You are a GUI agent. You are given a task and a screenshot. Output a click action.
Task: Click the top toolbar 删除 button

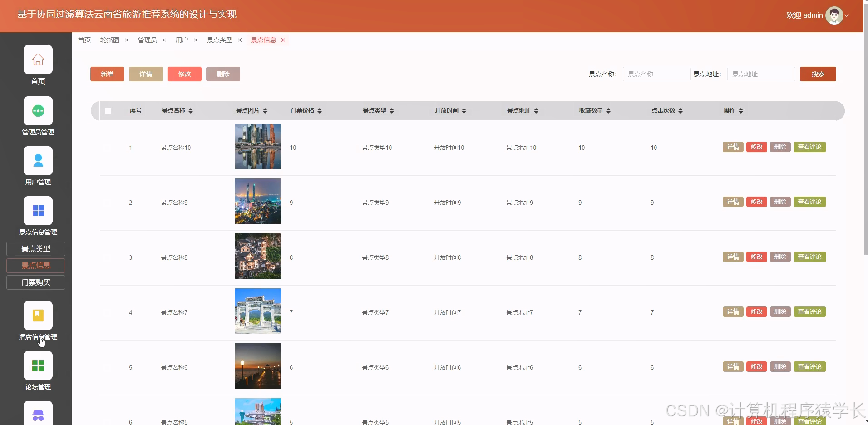click(x=223, y=74)
